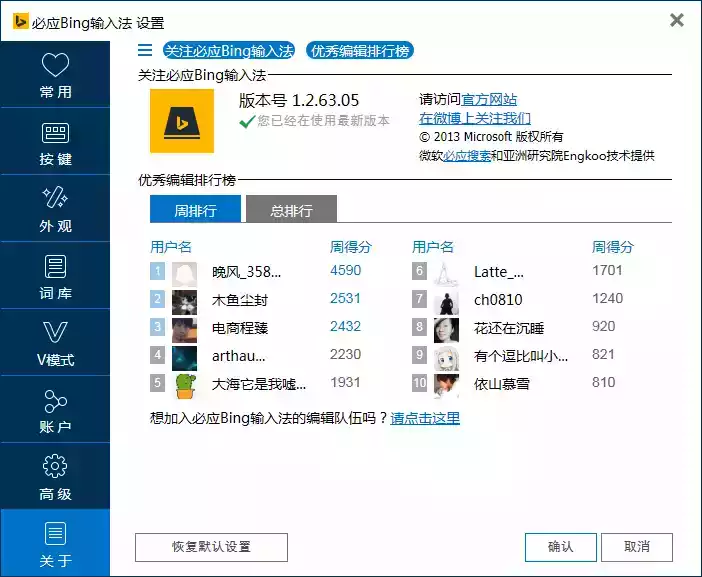Click username Latte_...
702x577 pixels.
[499, 272]
